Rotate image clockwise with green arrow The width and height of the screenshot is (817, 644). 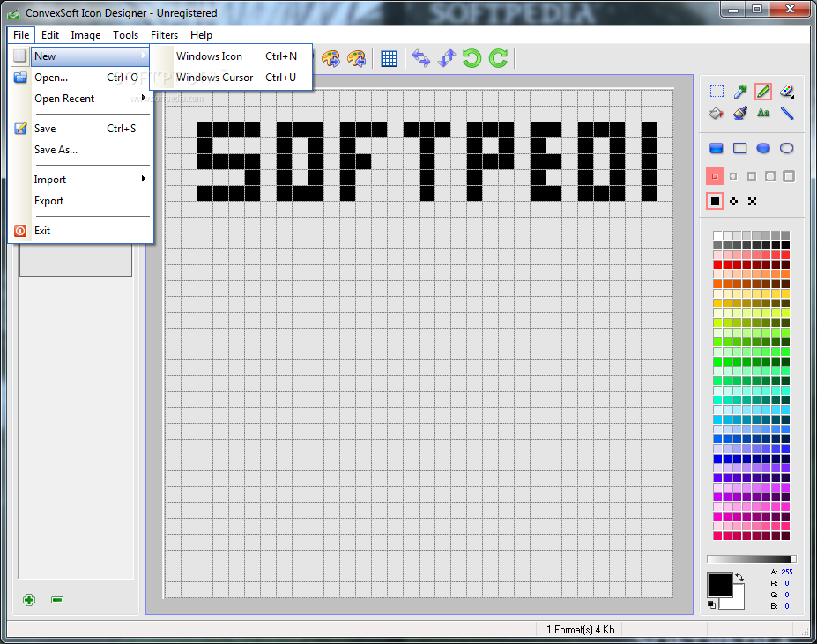tap(498, 58)
